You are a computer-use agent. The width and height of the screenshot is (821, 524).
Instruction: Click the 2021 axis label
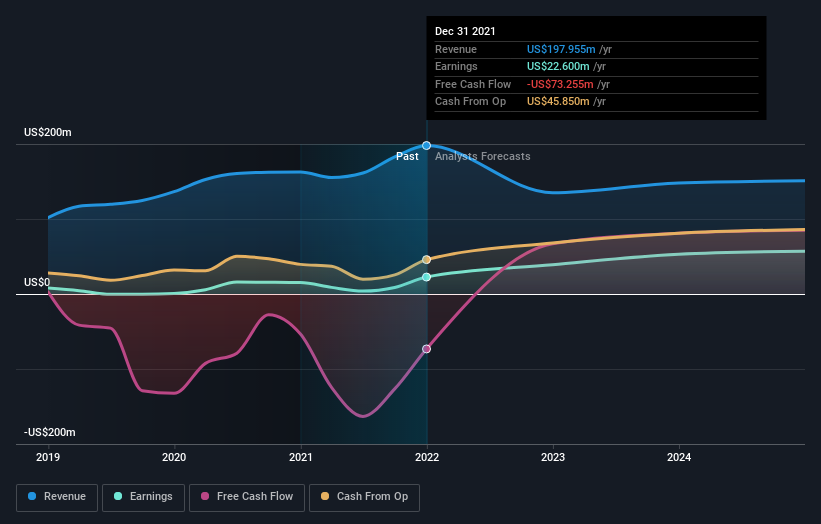[301, 458]
